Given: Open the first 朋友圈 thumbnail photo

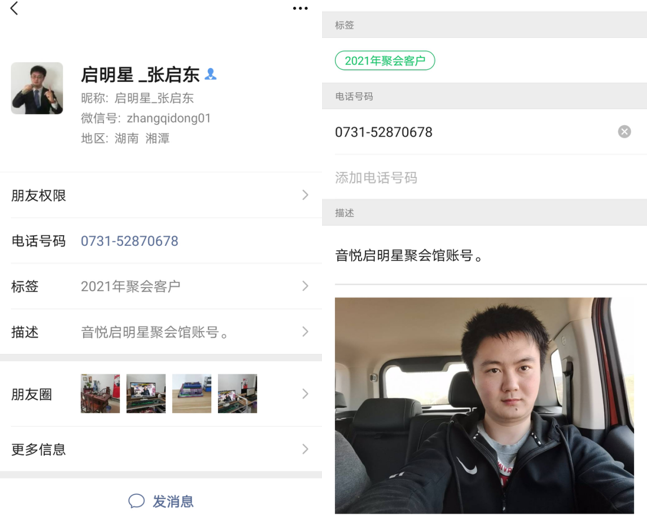Looking at the screenshot, I should point(100,394).
